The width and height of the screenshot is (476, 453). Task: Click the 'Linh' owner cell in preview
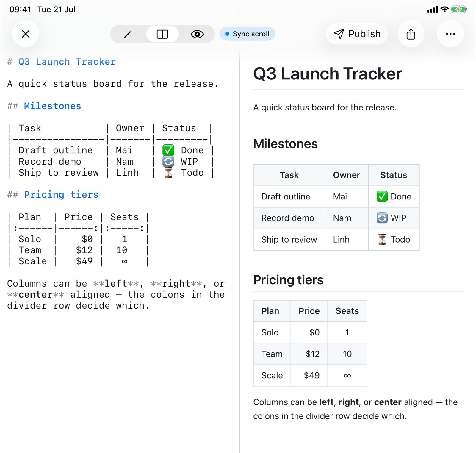[x=347, y=239]
